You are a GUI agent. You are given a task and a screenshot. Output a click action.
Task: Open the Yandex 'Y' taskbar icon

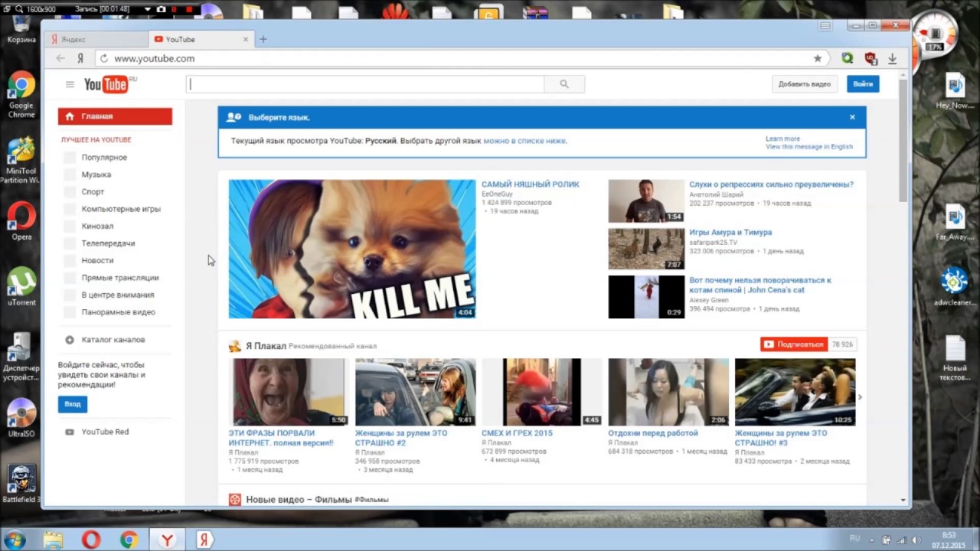[x=167, y=540]
